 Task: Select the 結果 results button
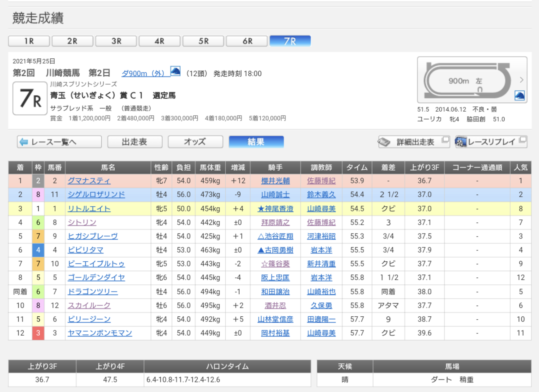256,142
